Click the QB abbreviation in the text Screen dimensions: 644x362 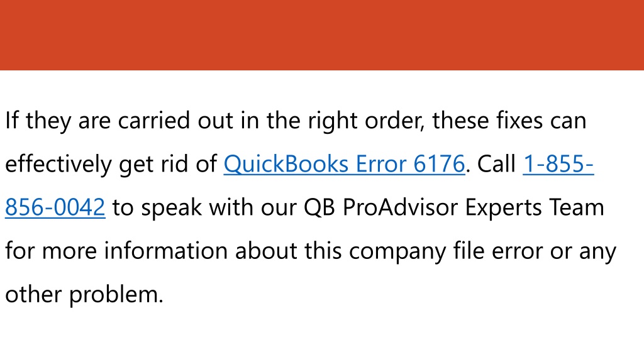[319, 207]
